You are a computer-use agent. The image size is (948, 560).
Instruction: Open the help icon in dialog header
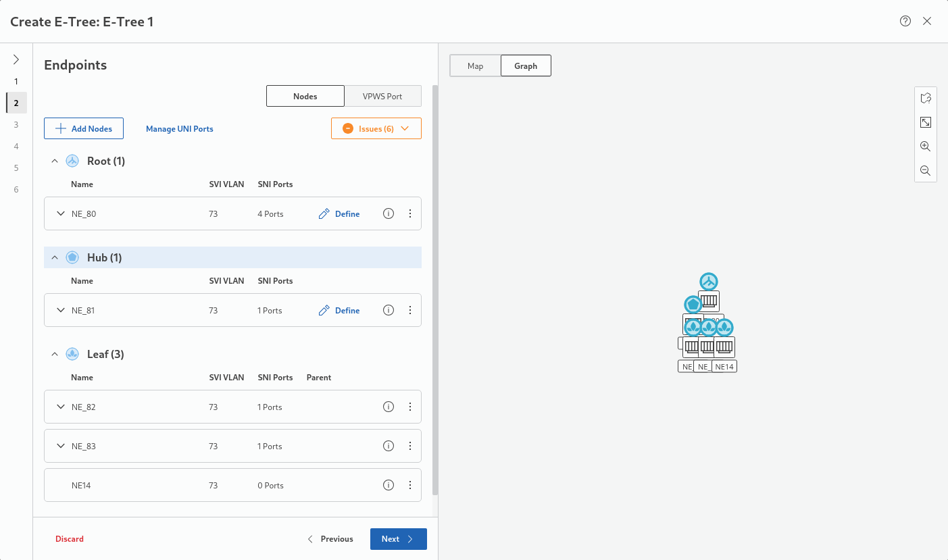click(x=905, y=21)
